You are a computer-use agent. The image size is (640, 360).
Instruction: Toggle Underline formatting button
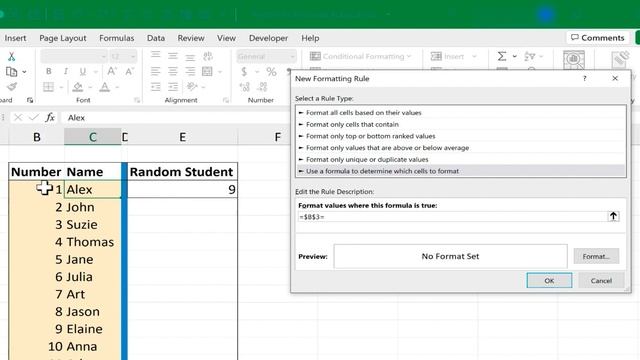click(83, 71)
